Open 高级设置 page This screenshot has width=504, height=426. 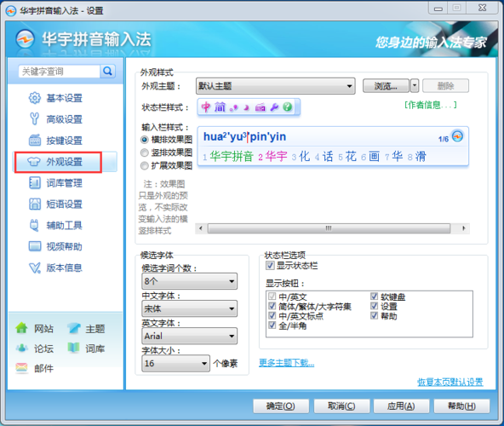click(65, 119)
